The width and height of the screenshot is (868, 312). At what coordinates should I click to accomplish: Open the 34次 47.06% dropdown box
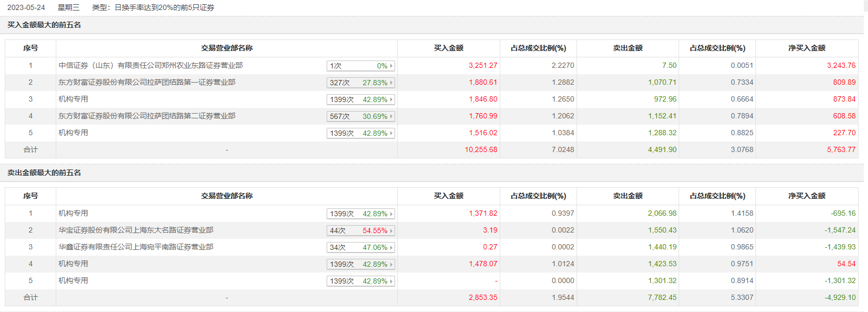point(360,247)
